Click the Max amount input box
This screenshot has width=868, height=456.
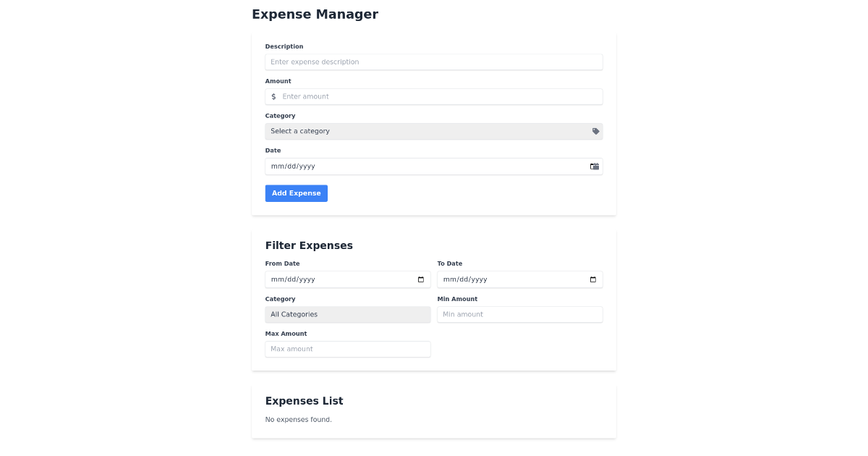[x=347, y=349]
